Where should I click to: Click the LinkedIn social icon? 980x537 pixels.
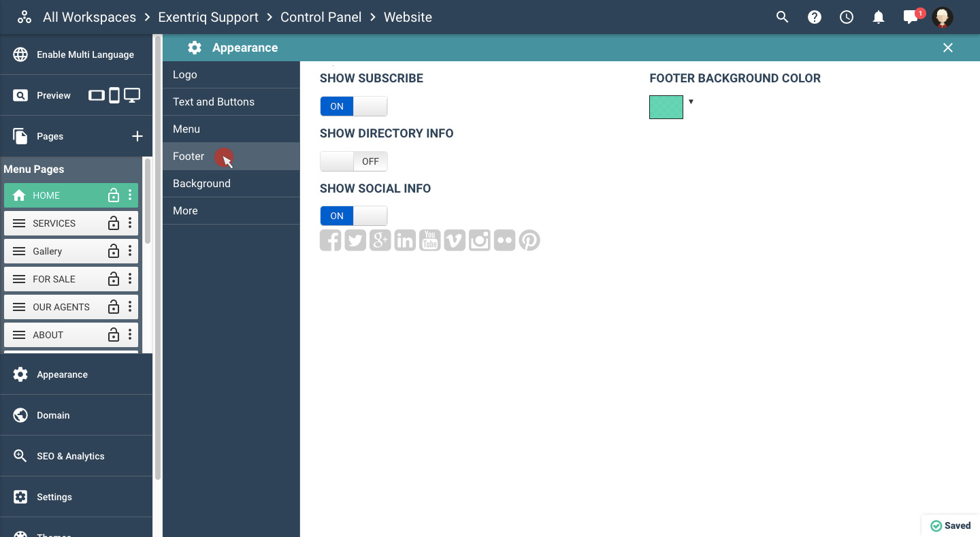(x=405, y=240)
